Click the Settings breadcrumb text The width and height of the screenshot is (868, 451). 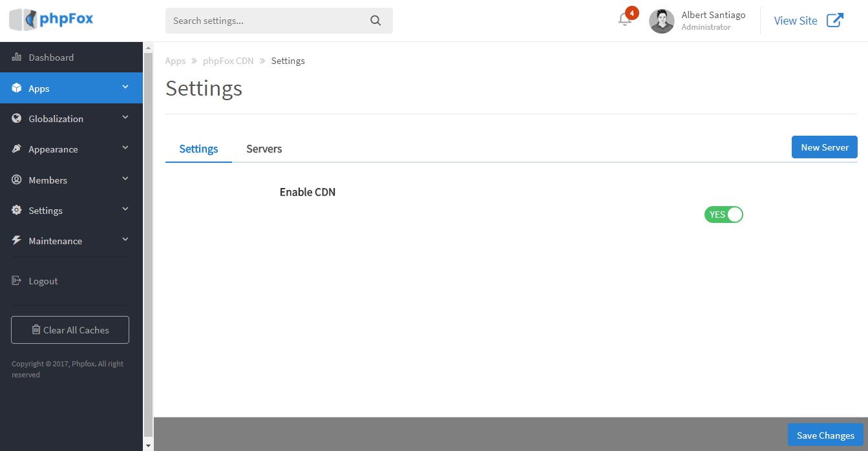[x=288, y=61]
